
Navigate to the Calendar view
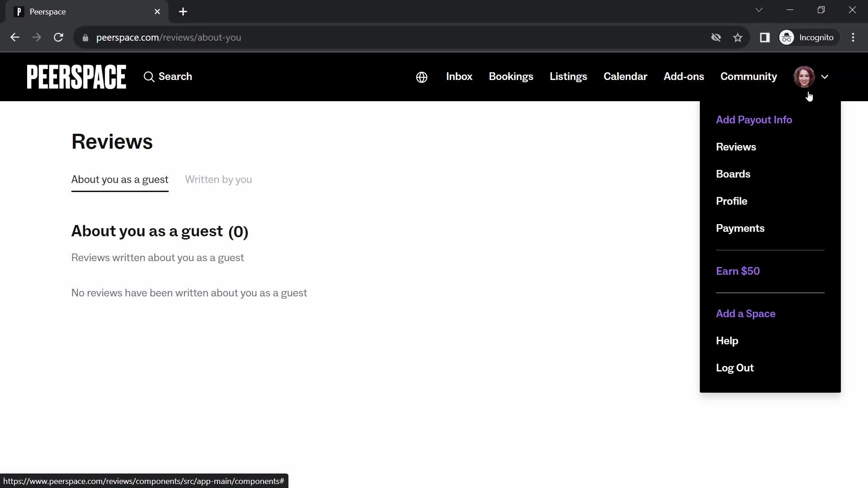point(625,75)
